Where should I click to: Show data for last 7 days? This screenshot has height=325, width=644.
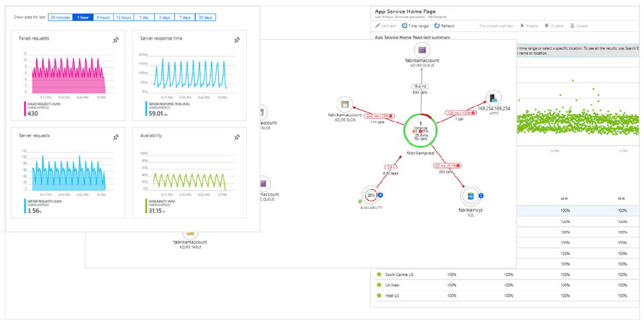(185, 17)
